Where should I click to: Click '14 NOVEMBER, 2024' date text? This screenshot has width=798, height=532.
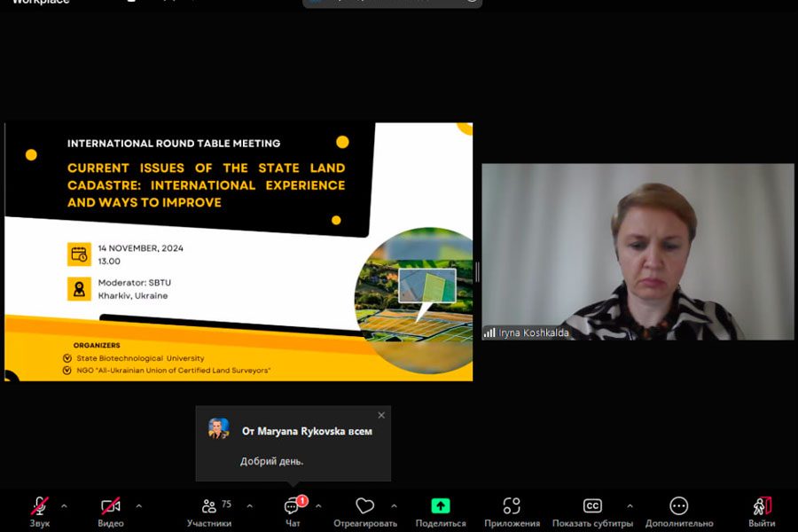pos(140,248)
